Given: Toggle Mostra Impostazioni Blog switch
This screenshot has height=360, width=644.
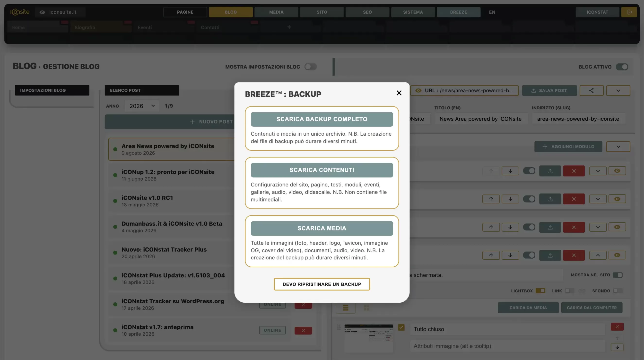Looking at the screenshot, I should pos(311,67).
